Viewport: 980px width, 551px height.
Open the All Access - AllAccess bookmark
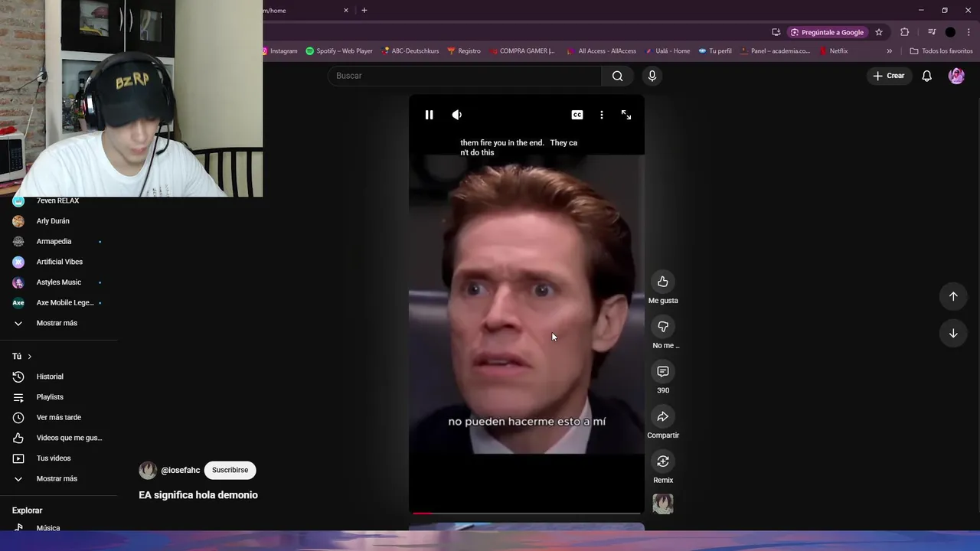coord(602,51)
